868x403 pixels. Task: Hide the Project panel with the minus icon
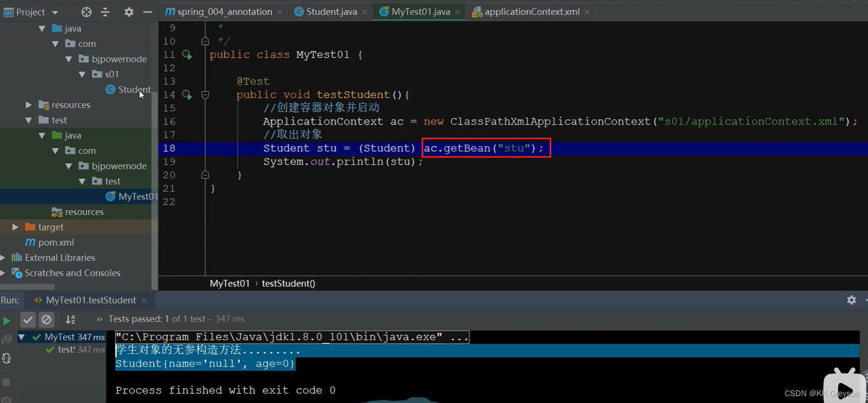148,12
